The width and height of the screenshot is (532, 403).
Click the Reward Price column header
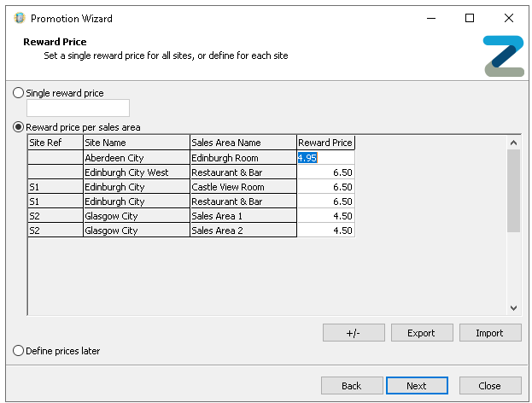[x=325, y=143]
